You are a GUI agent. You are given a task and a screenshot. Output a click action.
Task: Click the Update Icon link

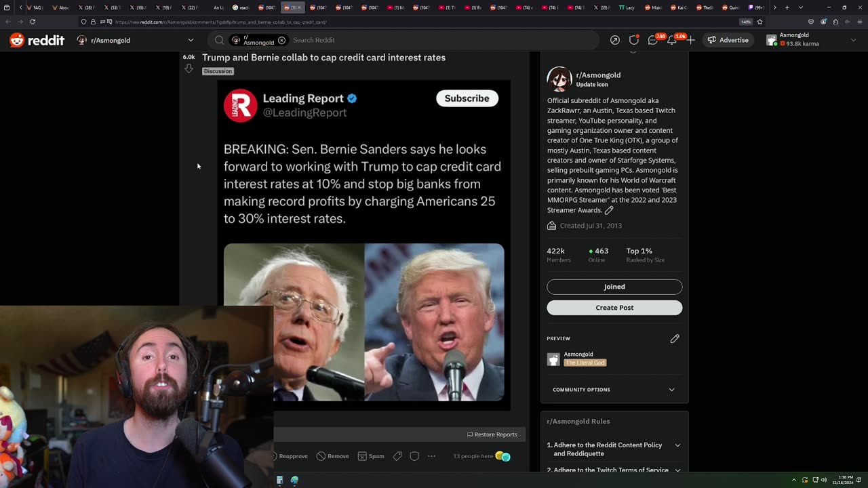coord(592,85)
